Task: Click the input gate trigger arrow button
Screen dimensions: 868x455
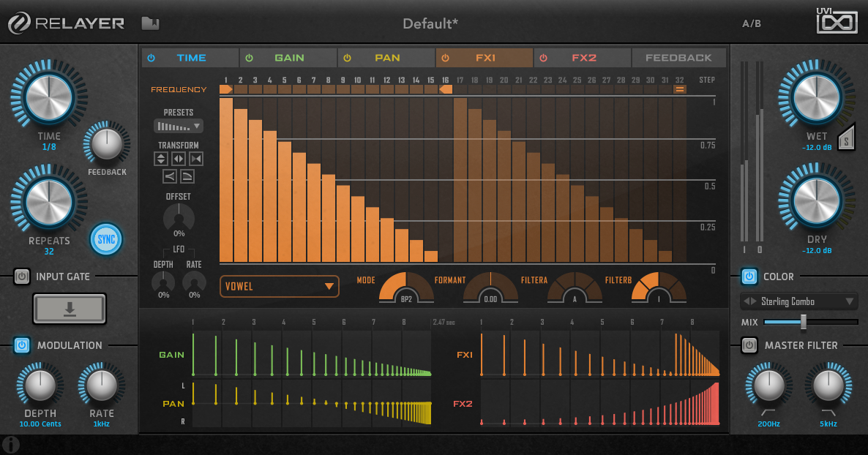Action: 70,308
